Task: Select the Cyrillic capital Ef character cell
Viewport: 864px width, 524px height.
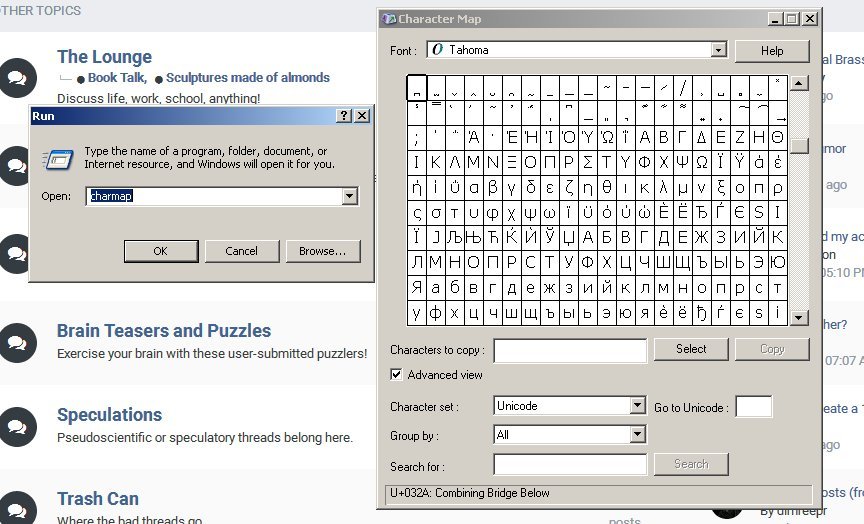Action: point(587,263)
